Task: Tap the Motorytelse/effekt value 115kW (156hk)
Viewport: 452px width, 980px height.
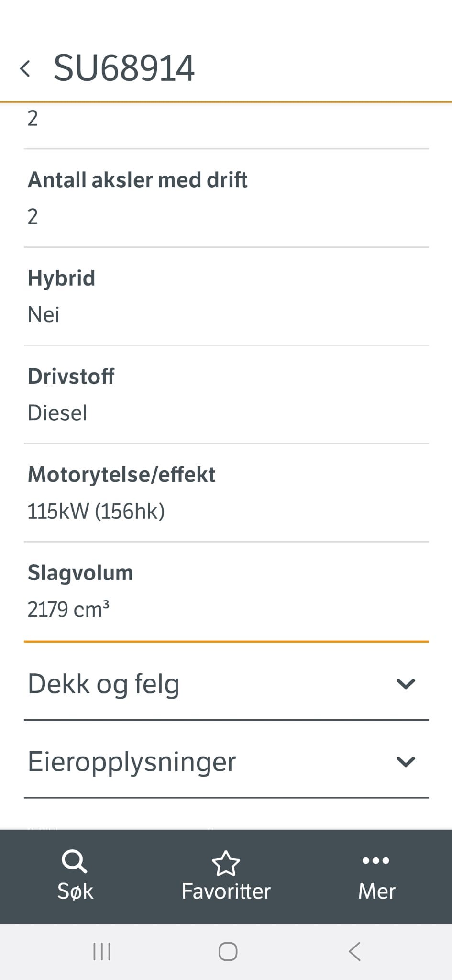Action: point(96,512)
